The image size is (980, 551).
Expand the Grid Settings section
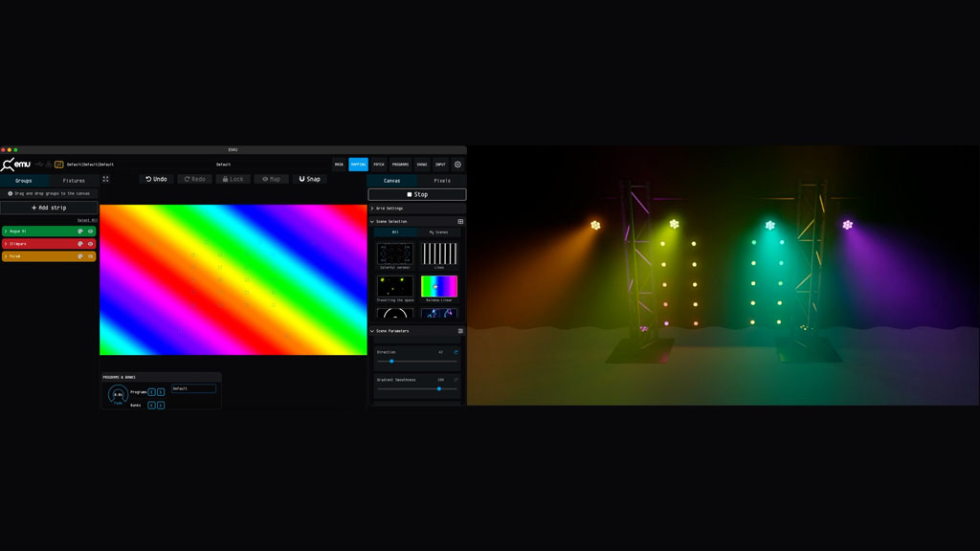[372, 208]
